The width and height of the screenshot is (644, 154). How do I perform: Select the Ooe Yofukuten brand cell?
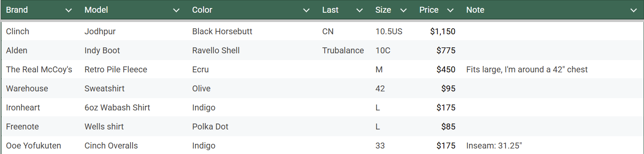tap(33, 146)
